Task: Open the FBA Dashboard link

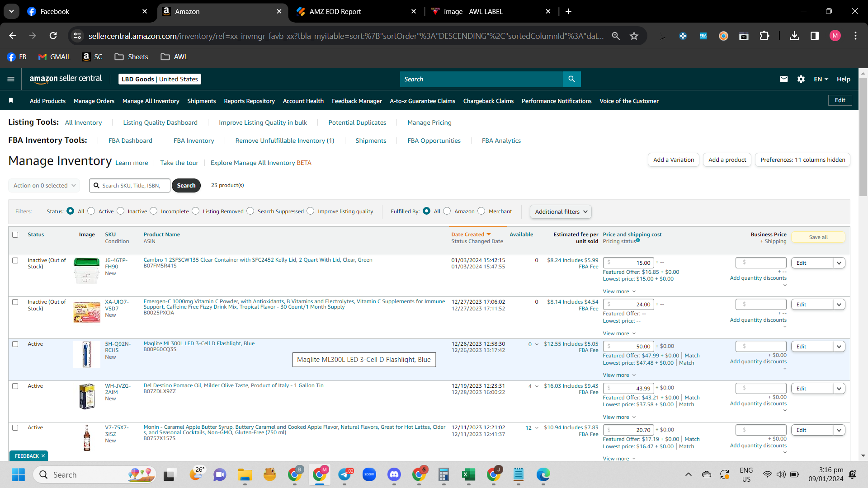Action: [130, 141]
